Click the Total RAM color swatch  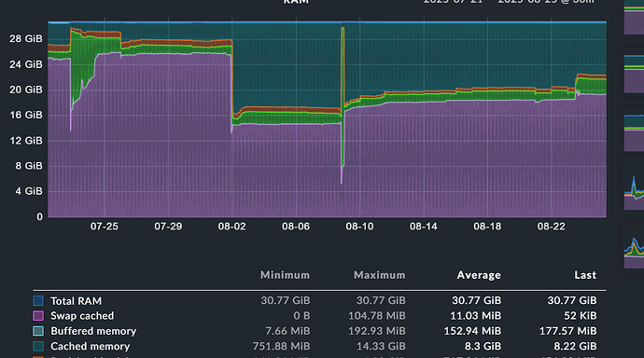[38, 301]
